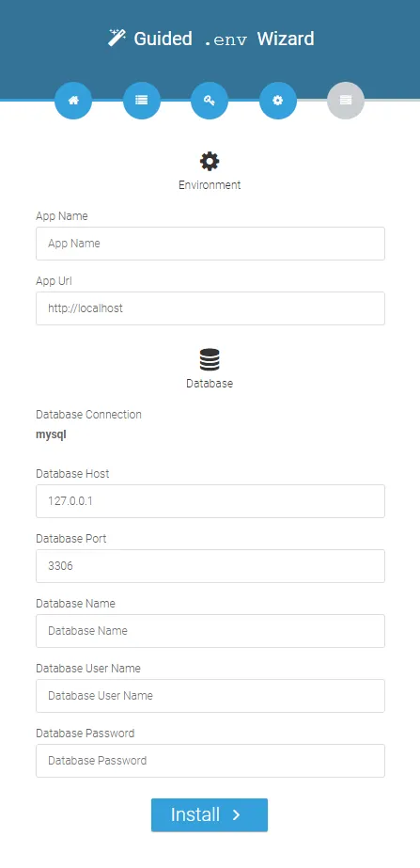Click the Environment section heading text
Viewport: 420px width, 868px height.
point(210,185)
